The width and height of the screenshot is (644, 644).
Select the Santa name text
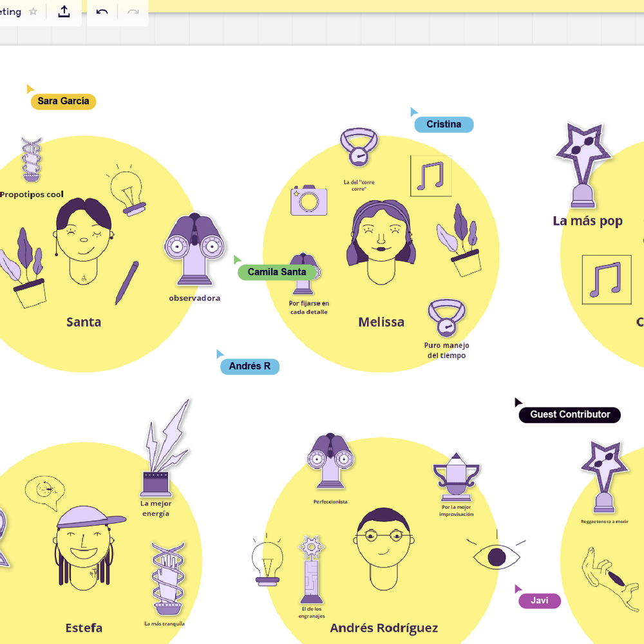pyautogui.click(x=84, y=322)
